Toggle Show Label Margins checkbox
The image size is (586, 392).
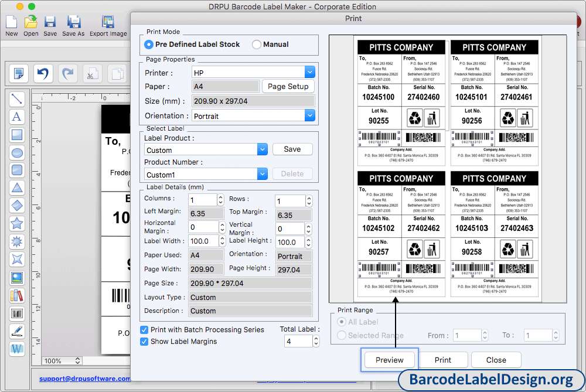click(x=144, y=342)
